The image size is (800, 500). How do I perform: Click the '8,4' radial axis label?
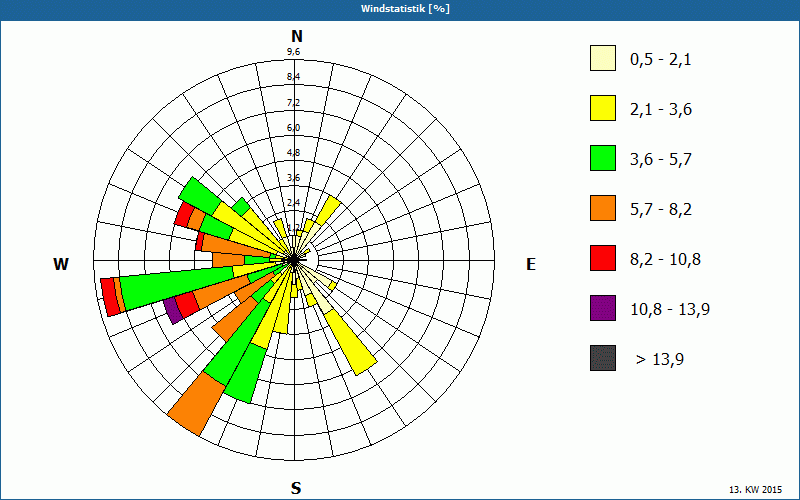(x=293, y=77)
